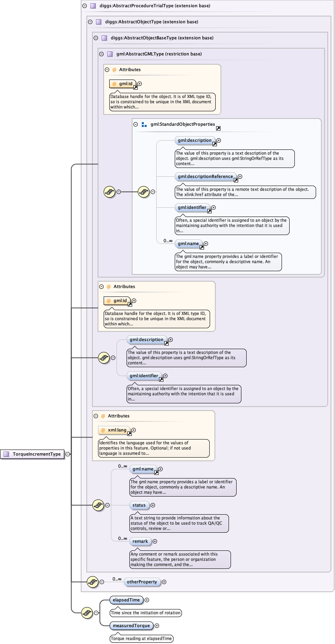This screenshot has height=644, width=335.
Task: Click the purple type icon of gml:AbstractGMLType
Action: (x=110, y=54)
